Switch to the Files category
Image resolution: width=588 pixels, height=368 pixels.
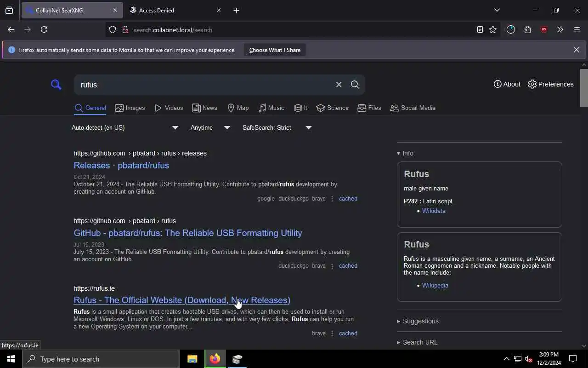(369, 108)
